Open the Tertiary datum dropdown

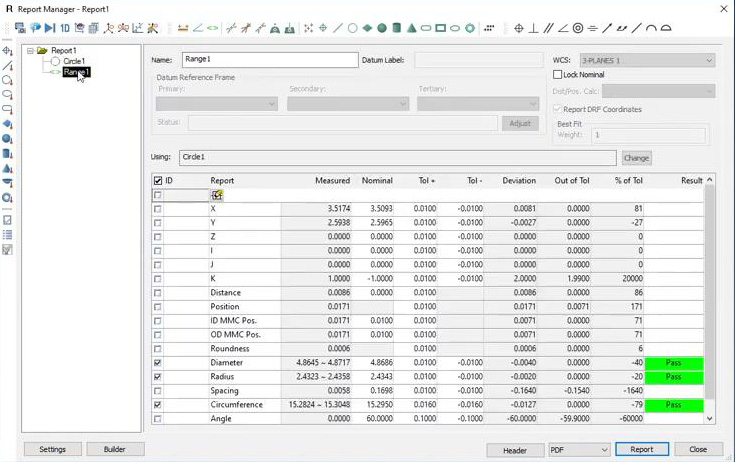(x=478, y=104)
